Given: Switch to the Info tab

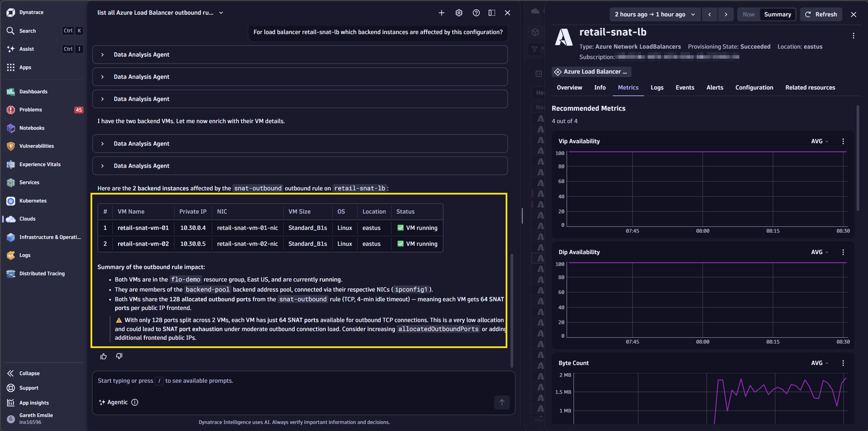Looking at the screenshot, I should 600,88.
